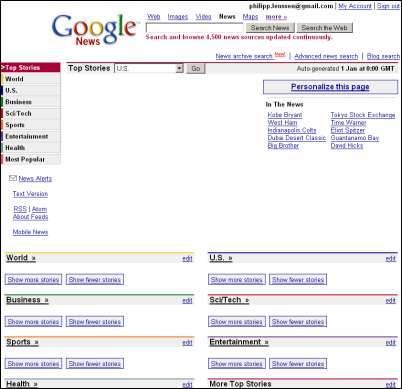Image resolution: width=402 pixels, height=389 pixels.
Task: Show fewer stories in World section
Action: click(x=95, y=279)
